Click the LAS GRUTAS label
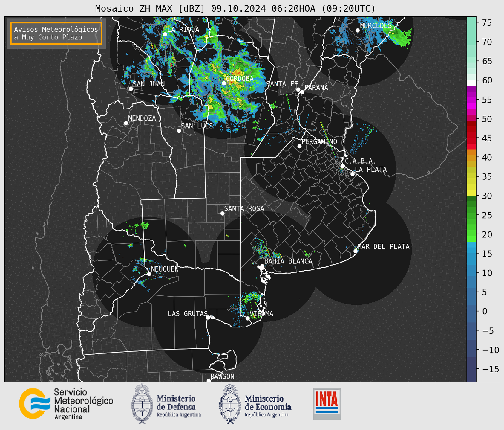504x430 pixels. pyautogui.click(x=188, y=314)
